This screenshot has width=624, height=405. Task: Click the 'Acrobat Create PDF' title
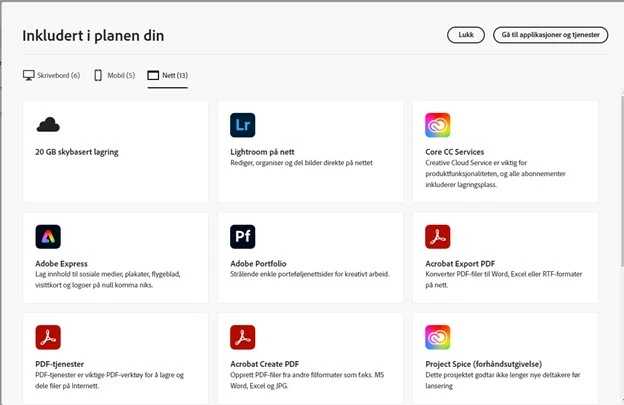pos(265,364)
